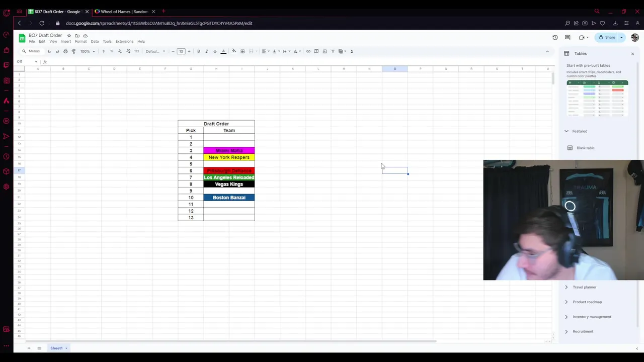
Task: Collapse the Featured section
Action: pyautogui.click(x=566, y=131)
